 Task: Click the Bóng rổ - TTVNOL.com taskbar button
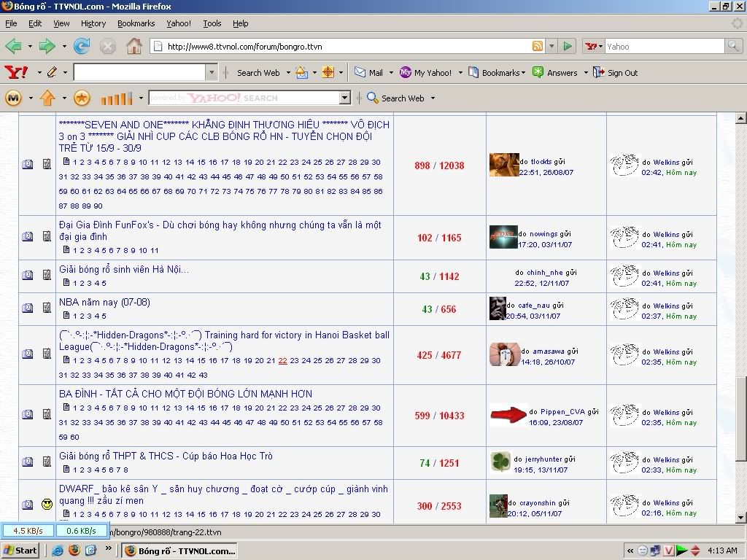[179, 551]
